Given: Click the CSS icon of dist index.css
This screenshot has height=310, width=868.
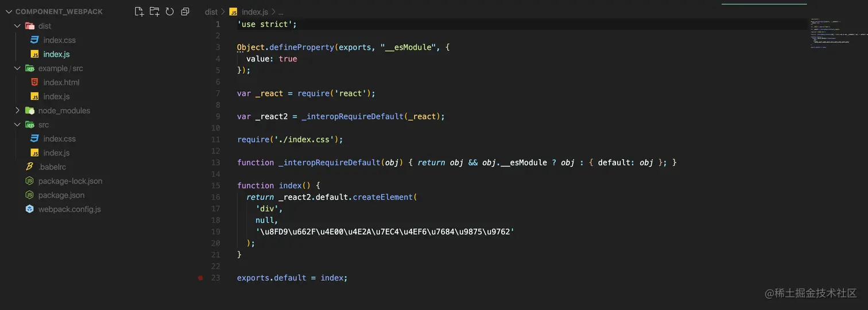Looking at the screenshot, I should [34, 40].
